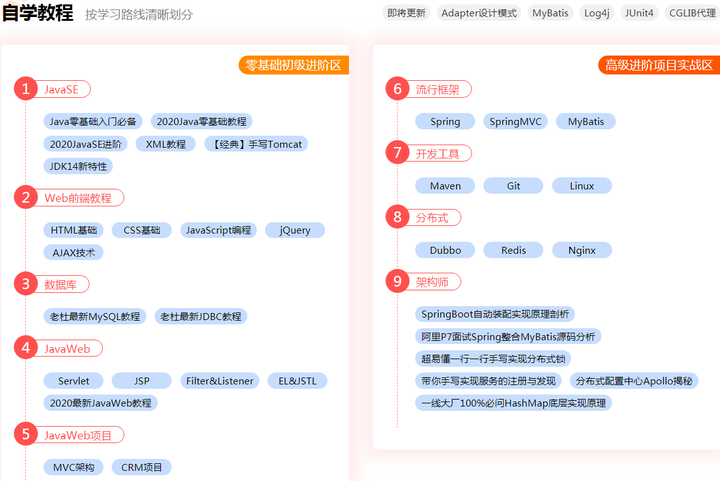Click the number 8 circle beside 分布式

(x=397, y=217)
